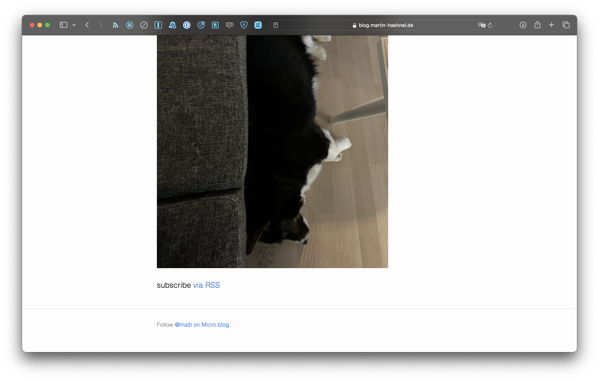Click the bright blue square extension icon
Viewport: 599px width, 381px height.
point(258,25)
